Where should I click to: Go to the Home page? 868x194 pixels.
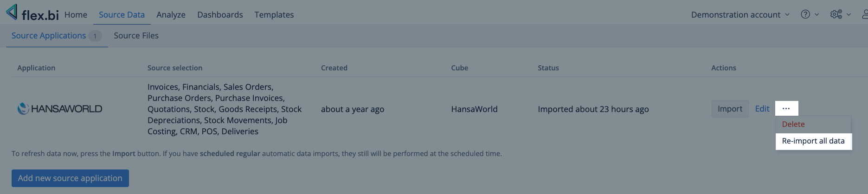pos(76,15)
